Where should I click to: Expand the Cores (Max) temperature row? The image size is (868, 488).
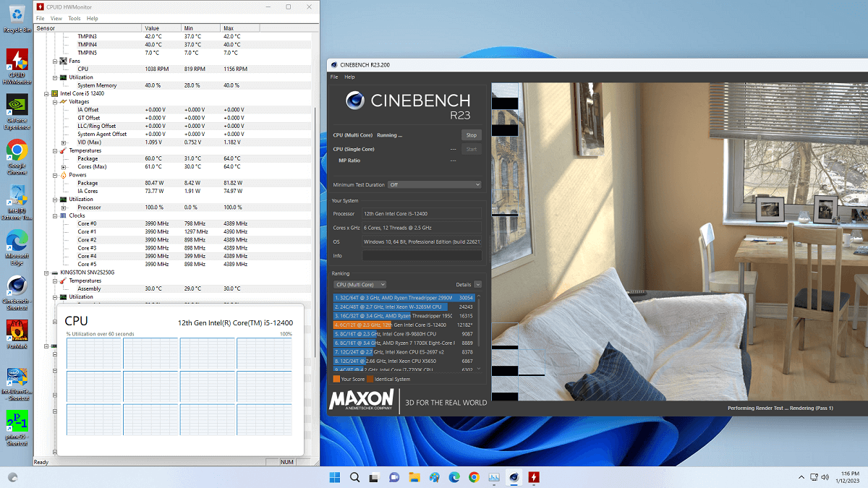[x=64, y=167]
